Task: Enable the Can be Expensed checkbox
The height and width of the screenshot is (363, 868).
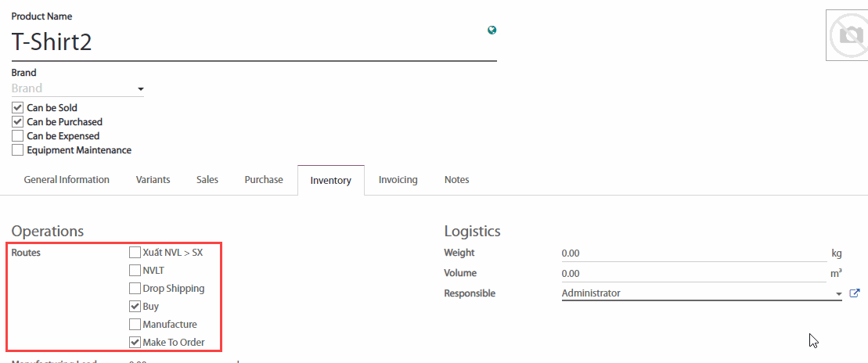Action: coord(17,136)
